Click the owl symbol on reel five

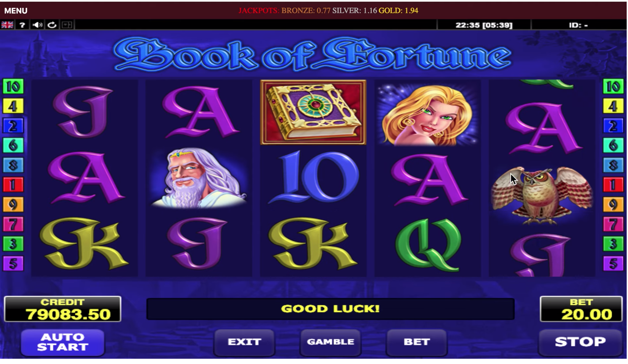pos(541,195)
